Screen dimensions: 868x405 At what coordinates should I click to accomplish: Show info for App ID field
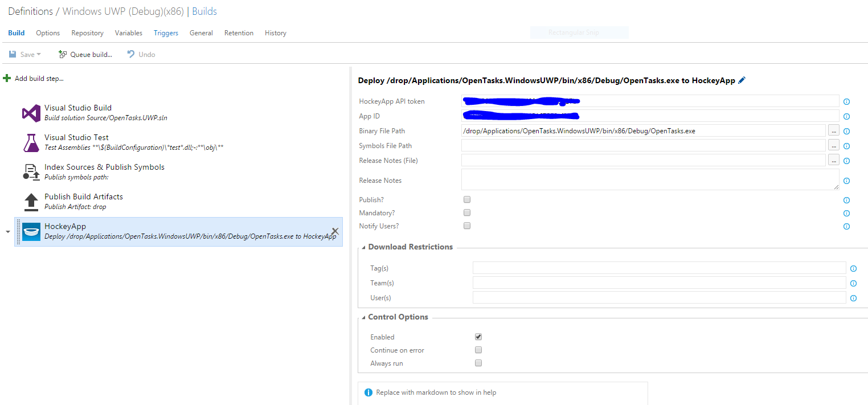point(846,117)
